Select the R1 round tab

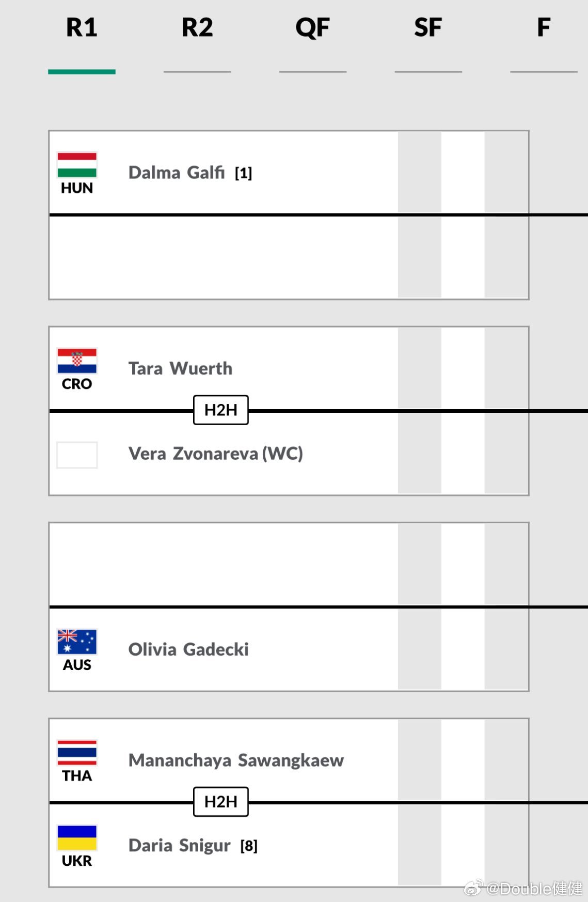82,28
